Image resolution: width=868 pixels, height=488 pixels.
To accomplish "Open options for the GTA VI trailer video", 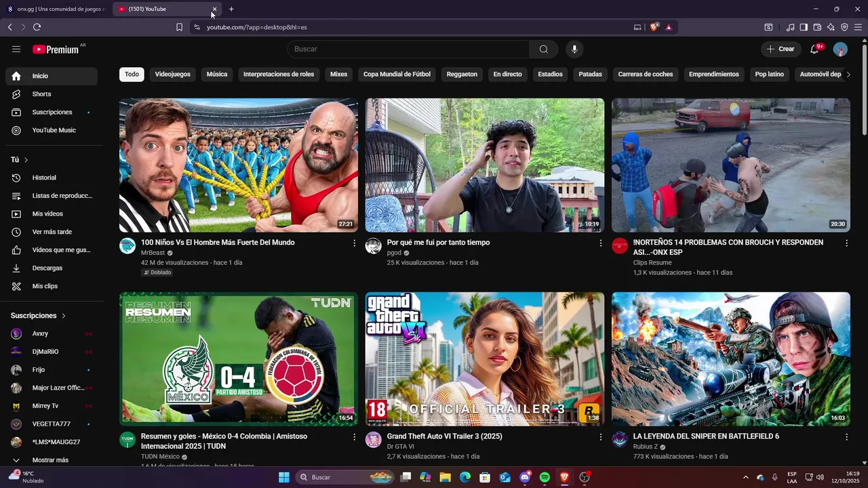I will pyautogui.click(x=600, y=437).
